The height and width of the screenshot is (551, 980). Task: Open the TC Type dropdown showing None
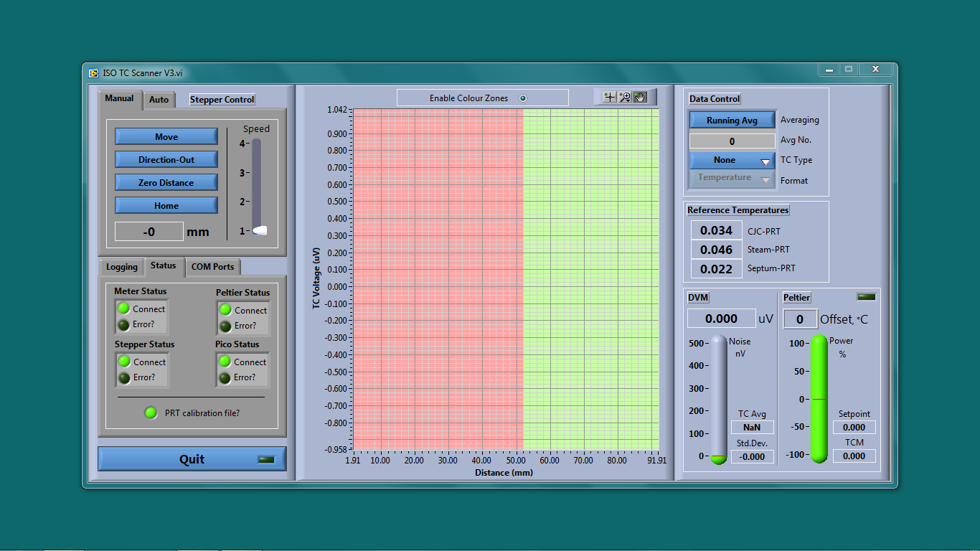(732, 161)
